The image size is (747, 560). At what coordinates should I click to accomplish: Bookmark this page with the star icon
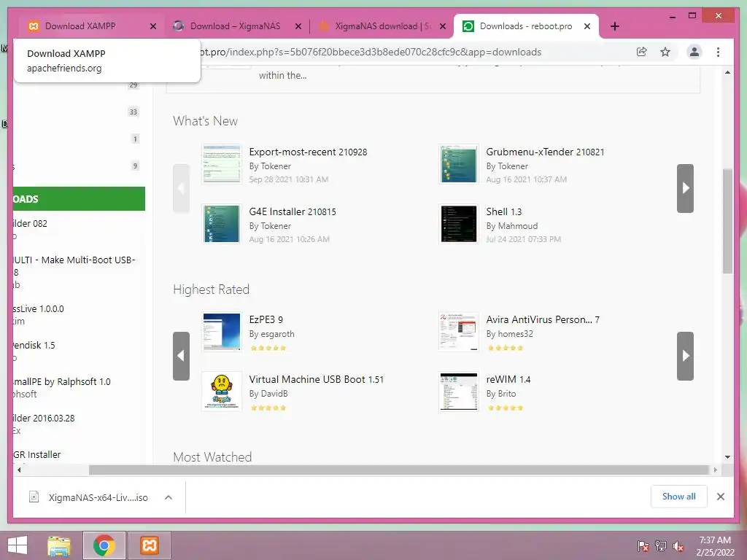pos(665,52)
